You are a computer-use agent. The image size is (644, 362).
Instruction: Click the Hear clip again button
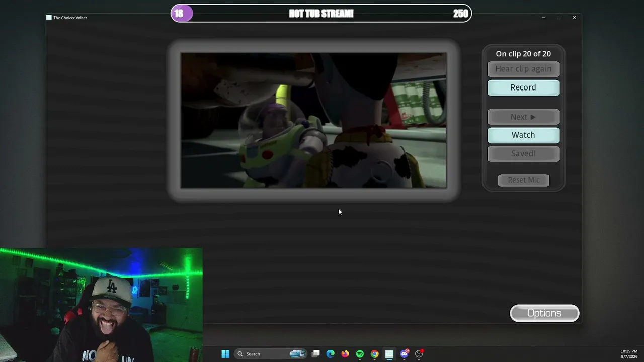point(523,69)
